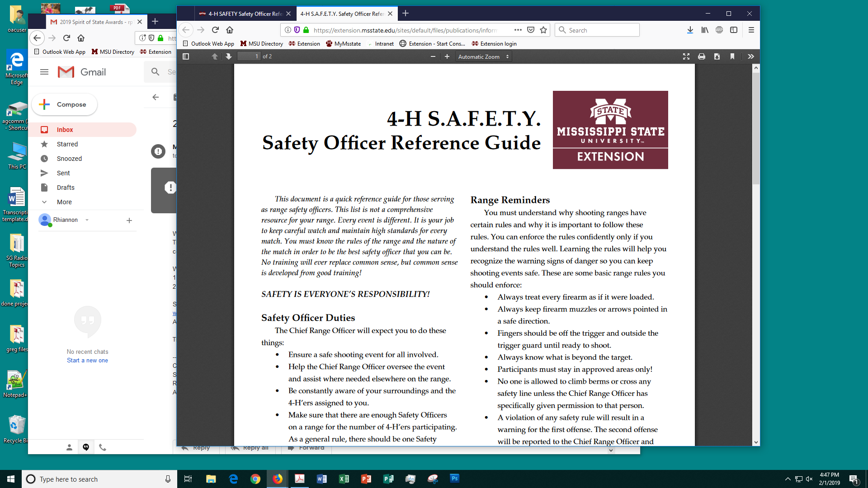The width and height of the screenshot is (868, 488).
Task: Open a new Firefox tab
Action: 406,14
